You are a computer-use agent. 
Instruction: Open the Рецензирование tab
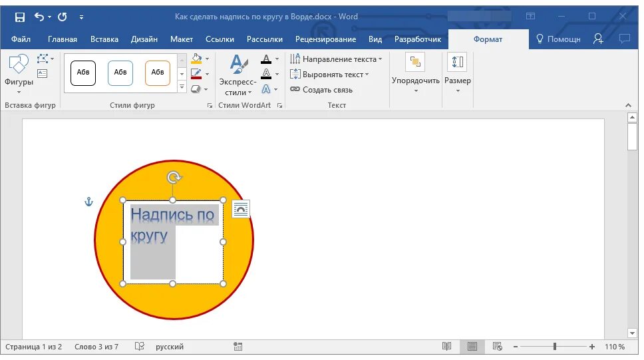[326, 39]
